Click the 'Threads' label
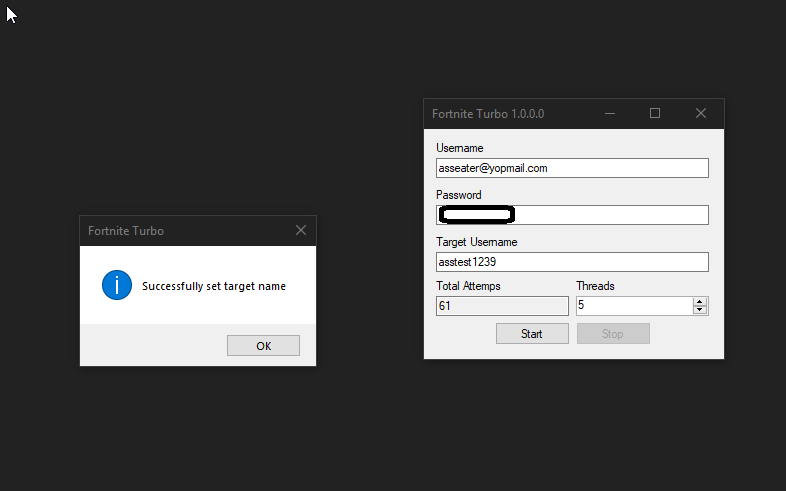This screenshot has height=491, width=786. pyautogui.click(x=595, y=286)
